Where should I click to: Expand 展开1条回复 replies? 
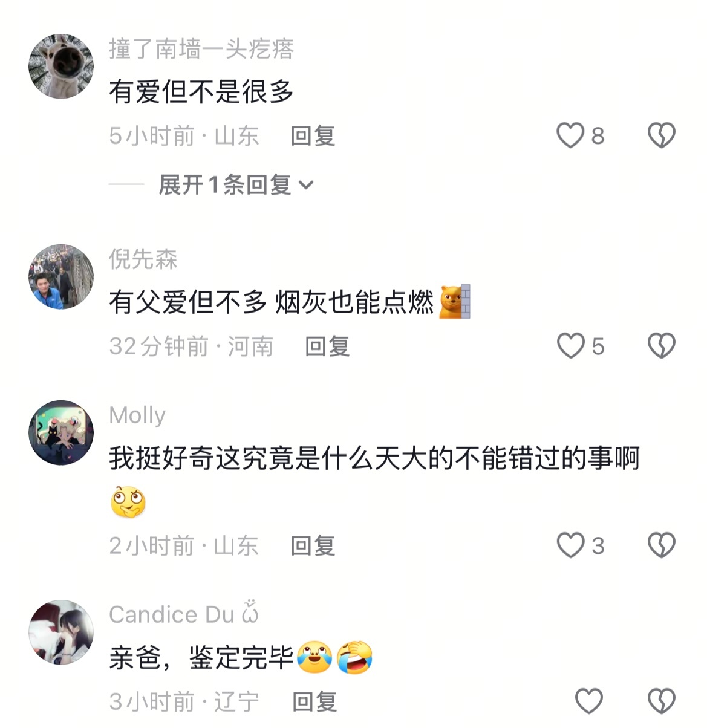tap(236, 184)
